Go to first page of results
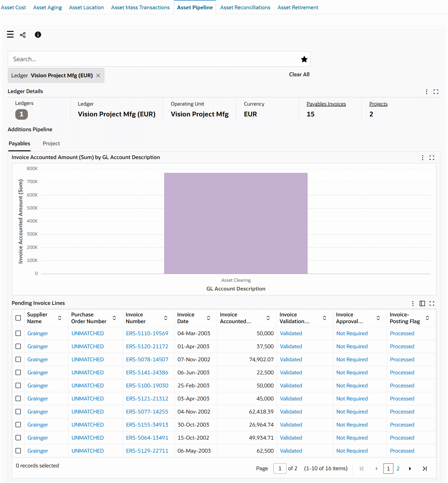448x483 pixels. [x=362, y=468]
